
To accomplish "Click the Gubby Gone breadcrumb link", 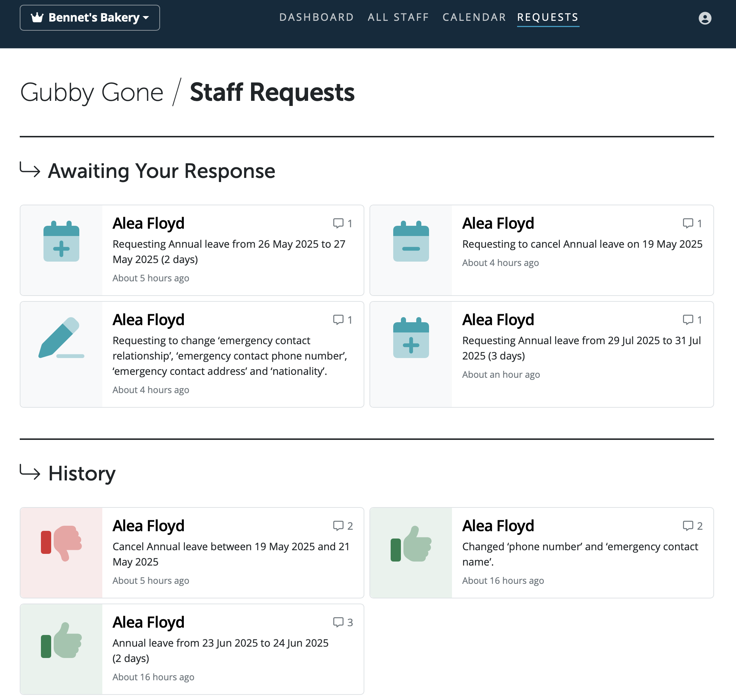I will pos(91,92).
